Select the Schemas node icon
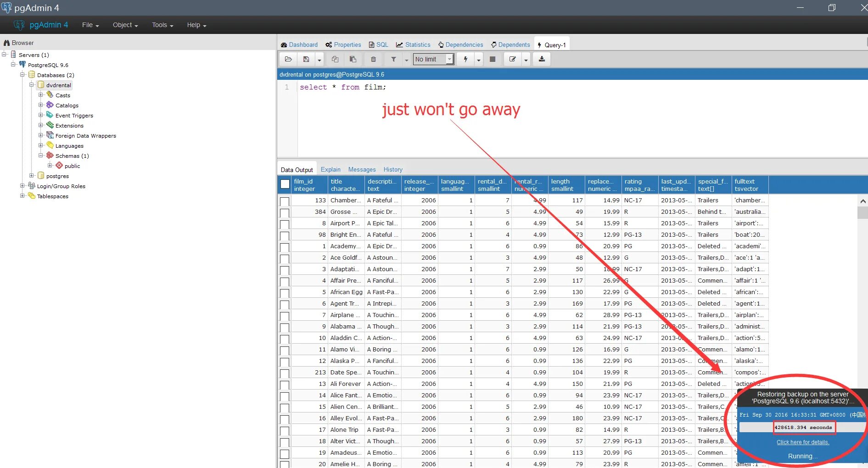Viewport: 868px width, 468px height. [x=50, y=156]
